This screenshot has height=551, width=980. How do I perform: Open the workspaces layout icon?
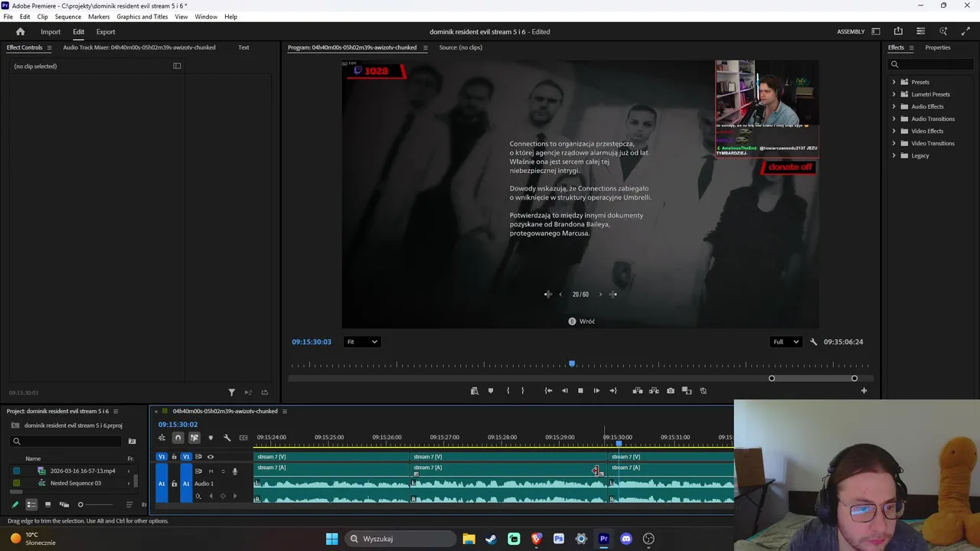coord(876,31)
